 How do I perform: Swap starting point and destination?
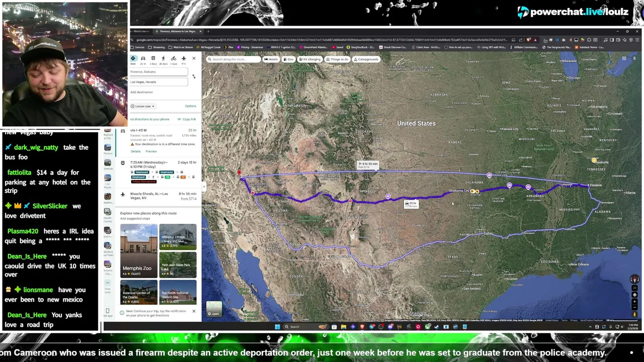194,76
